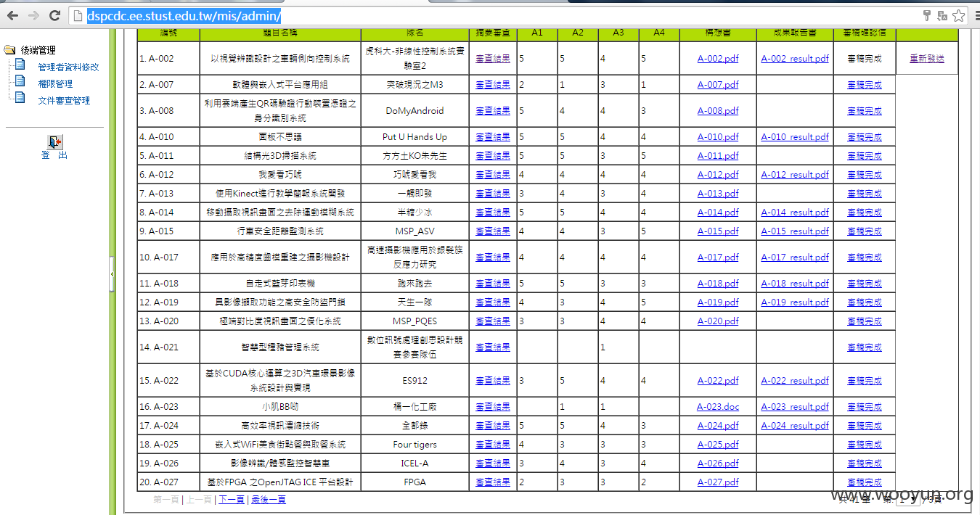Open the saved password key icon
Screen dimensions: 980x515
[927, 15]
